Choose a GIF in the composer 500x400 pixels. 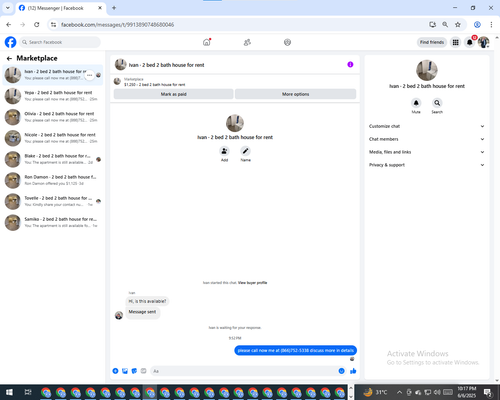(x=143, y=371)
